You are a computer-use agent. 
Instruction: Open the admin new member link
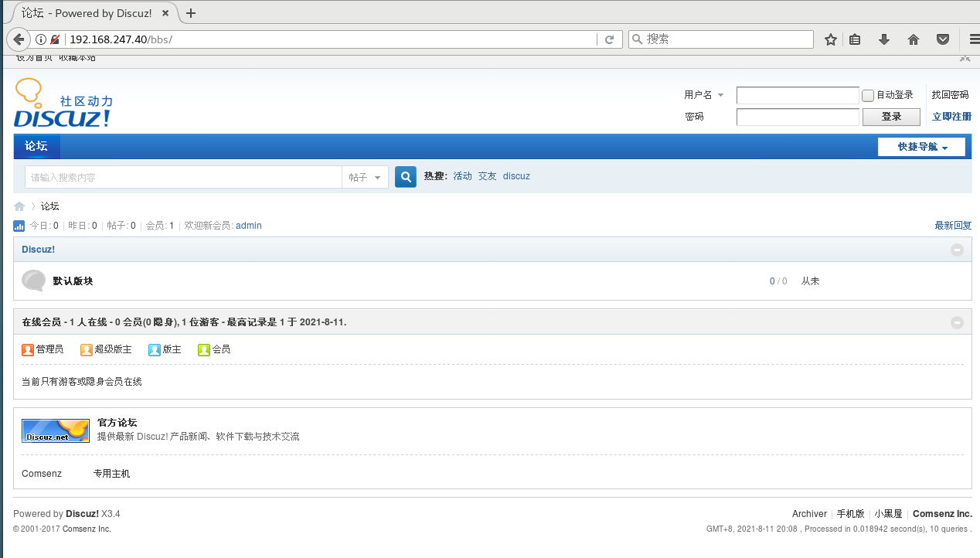click(x=249, y=226)
